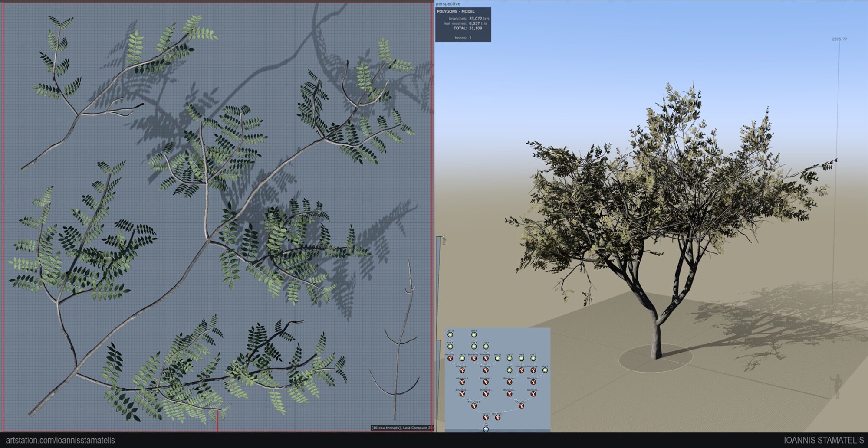Select the Trunk 2 node
This screenshot has width=868, height=448.
point(486,417)
